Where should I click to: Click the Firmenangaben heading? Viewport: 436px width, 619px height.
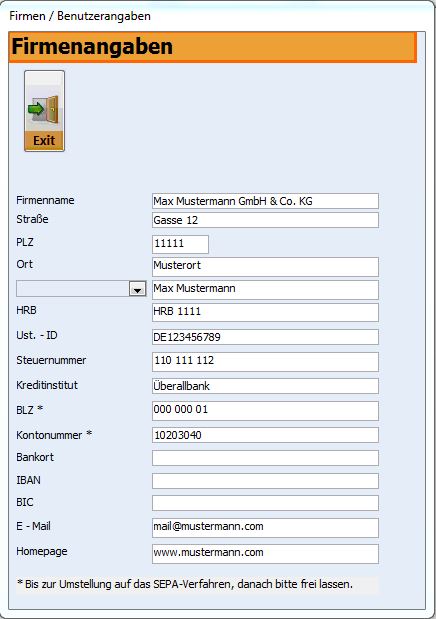point(92,47)
